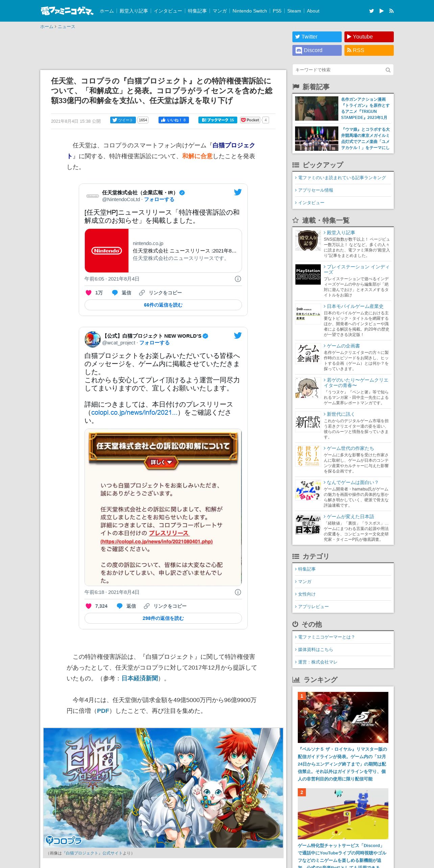This screenshot has width=434, height=868.
Task: Open RSS feed icon in top header
Action: pos(391,11)
